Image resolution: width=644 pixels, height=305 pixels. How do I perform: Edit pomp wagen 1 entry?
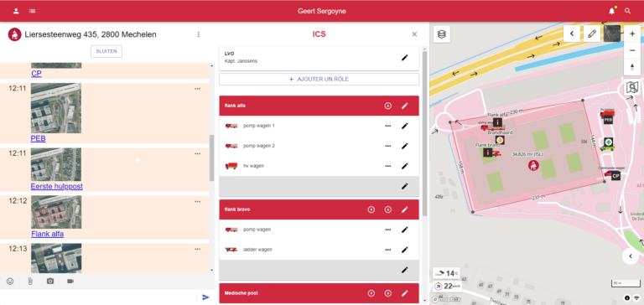coord(404,126)
